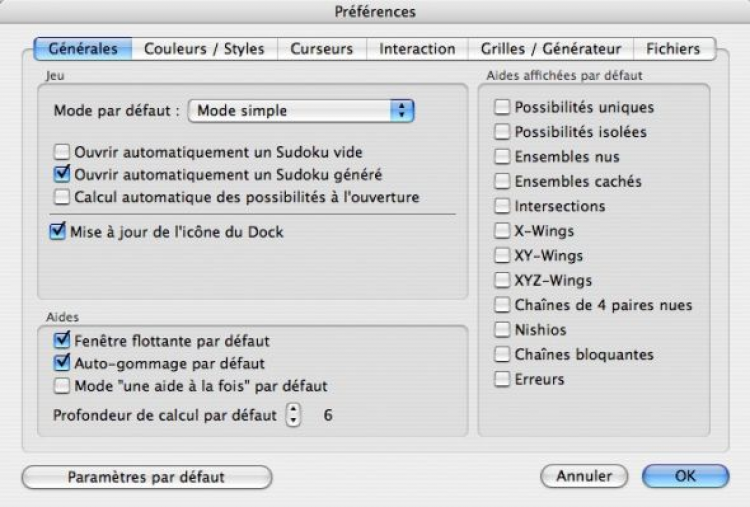This screenshot has width=750, height=507.
Task: Enable the X-Wings aid checkbox
Action: (502, 231)
